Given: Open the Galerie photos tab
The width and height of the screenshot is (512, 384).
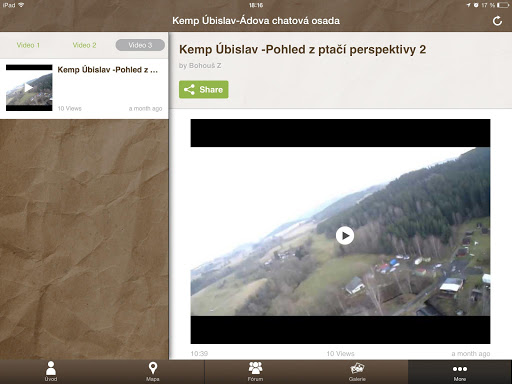Looking at the screenshot, I should (357, 371).
